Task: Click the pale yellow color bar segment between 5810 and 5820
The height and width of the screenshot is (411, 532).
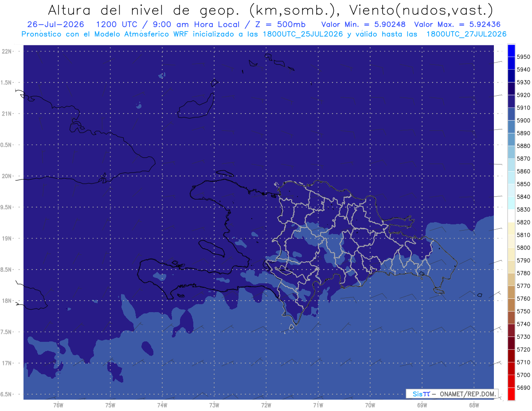Action: [x=511, y=228]
